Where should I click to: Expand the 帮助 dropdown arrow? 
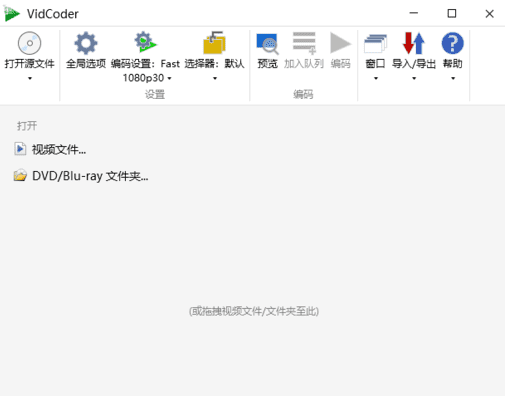coord(453,78)
